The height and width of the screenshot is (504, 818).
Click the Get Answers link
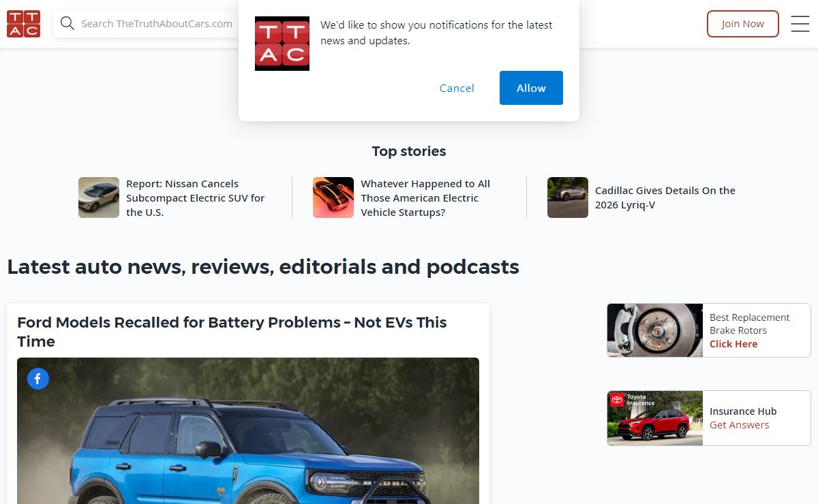(x=739, y=425)
